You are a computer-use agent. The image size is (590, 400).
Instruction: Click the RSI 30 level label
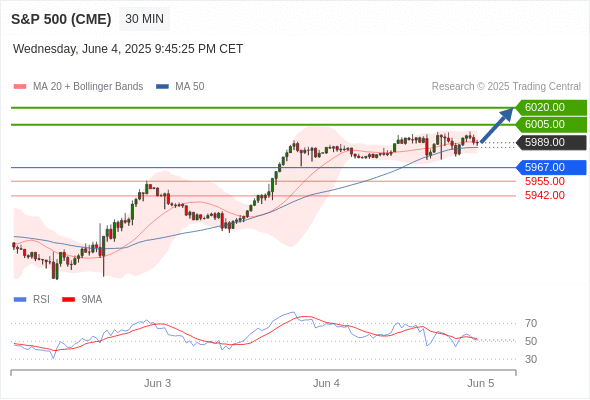pos(531,359)
